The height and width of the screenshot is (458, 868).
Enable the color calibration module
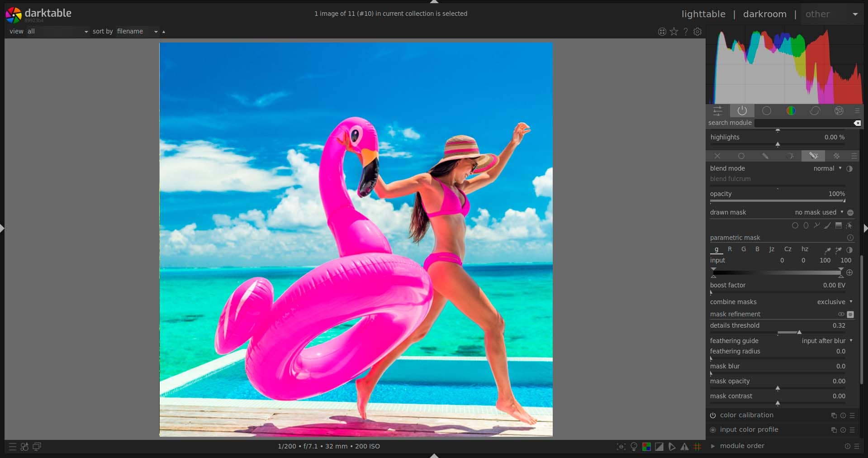pyautogui.click(x=713, y=415)
